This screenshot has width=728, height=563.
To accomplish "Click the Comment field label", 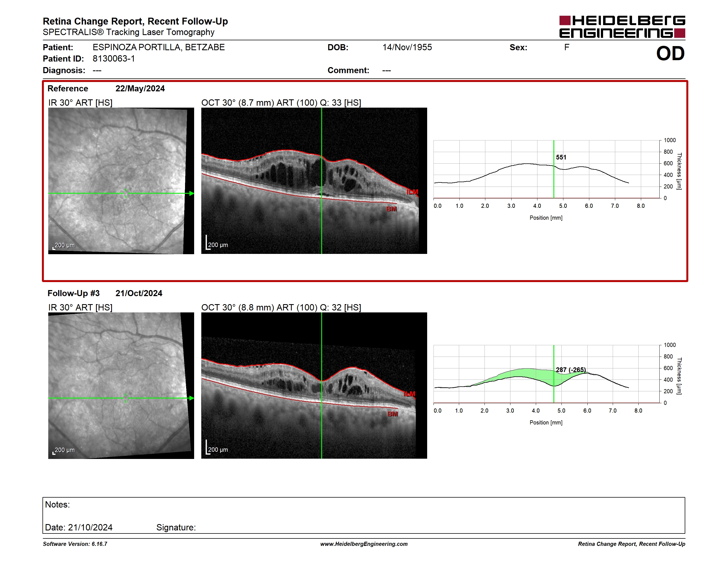I will tap(348, 70).
